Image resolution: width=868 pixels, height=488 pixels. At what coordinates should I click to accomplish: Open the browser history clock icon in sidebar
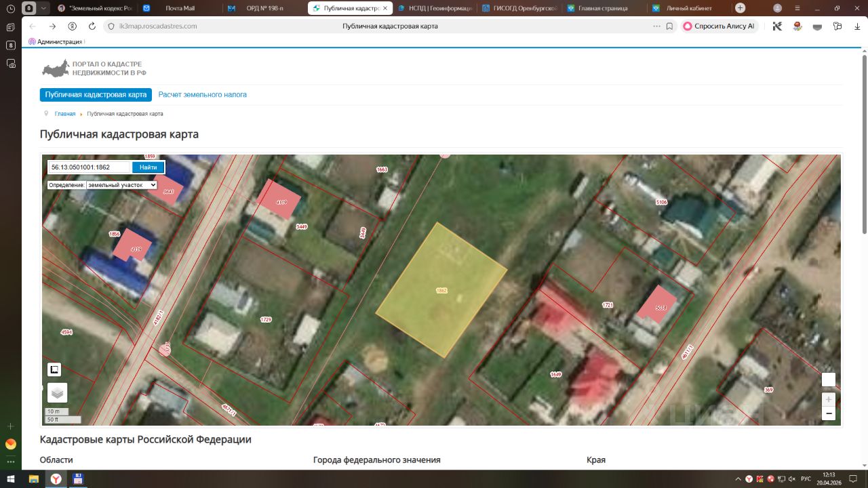11,8
